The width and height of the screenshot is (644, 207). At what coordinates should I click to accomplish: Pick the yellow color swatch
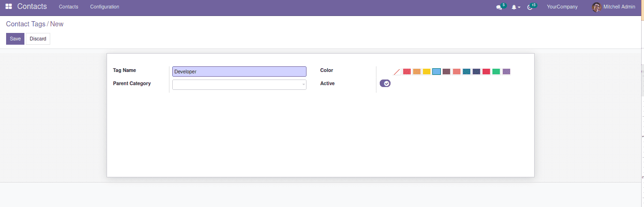click(x=427, y=72)
